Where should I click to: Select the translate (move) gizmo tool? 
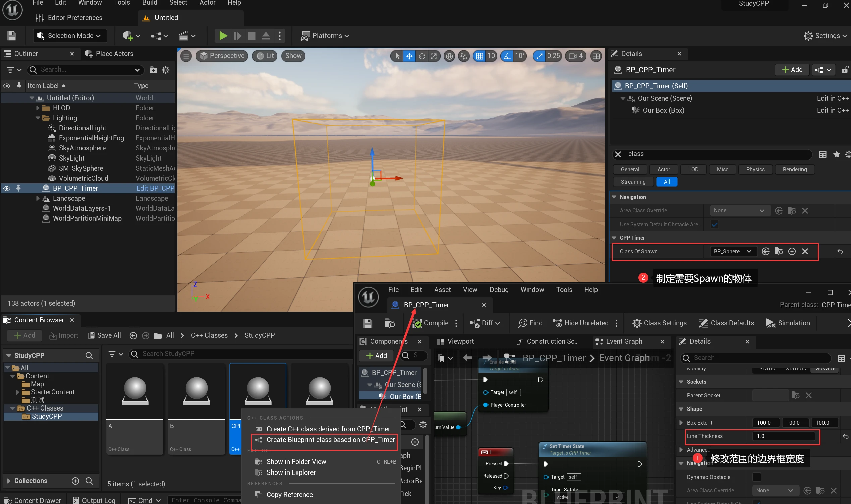point(409,56)
